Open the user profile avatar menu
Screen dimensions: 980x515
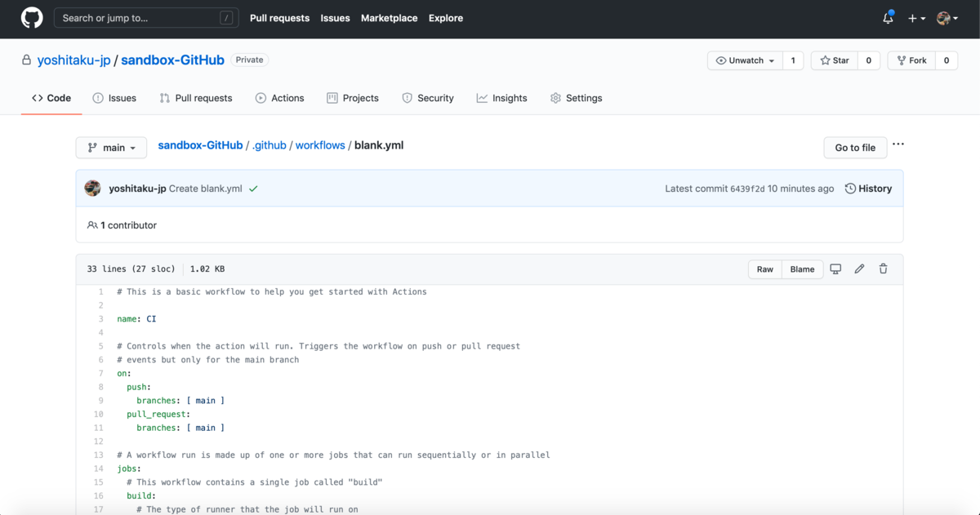click(x=947, y=18)
